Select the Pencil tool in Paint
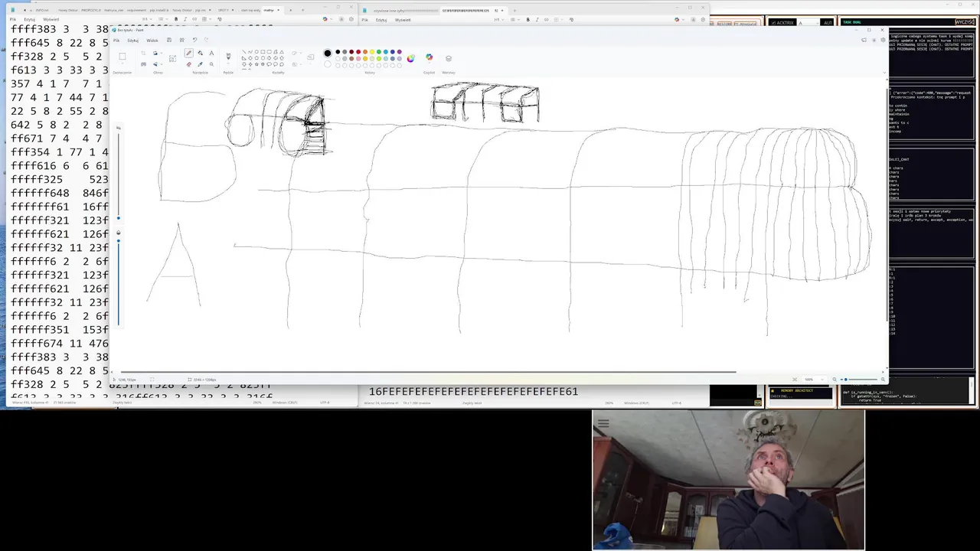980x551 pixels. pos(189,53)
